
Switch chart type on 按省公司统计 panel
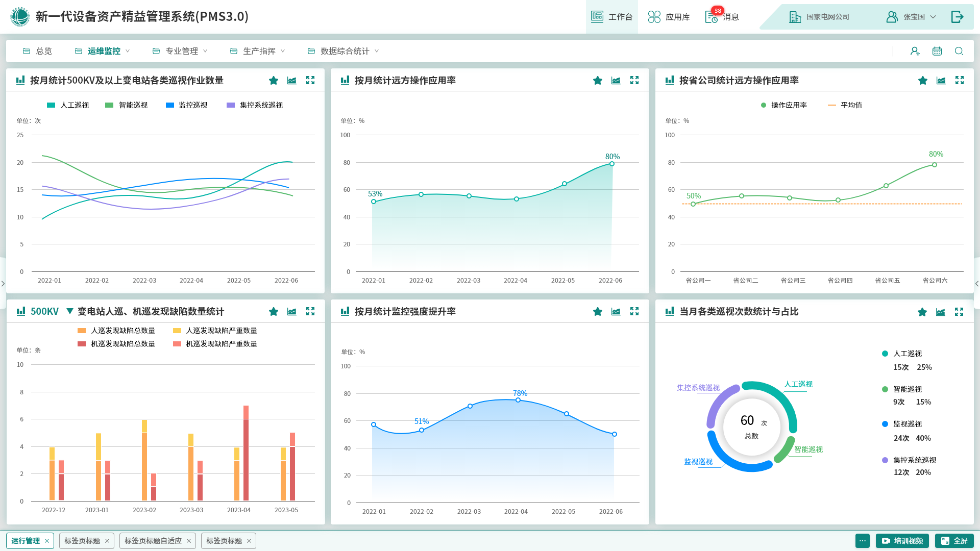click(941, 81)
